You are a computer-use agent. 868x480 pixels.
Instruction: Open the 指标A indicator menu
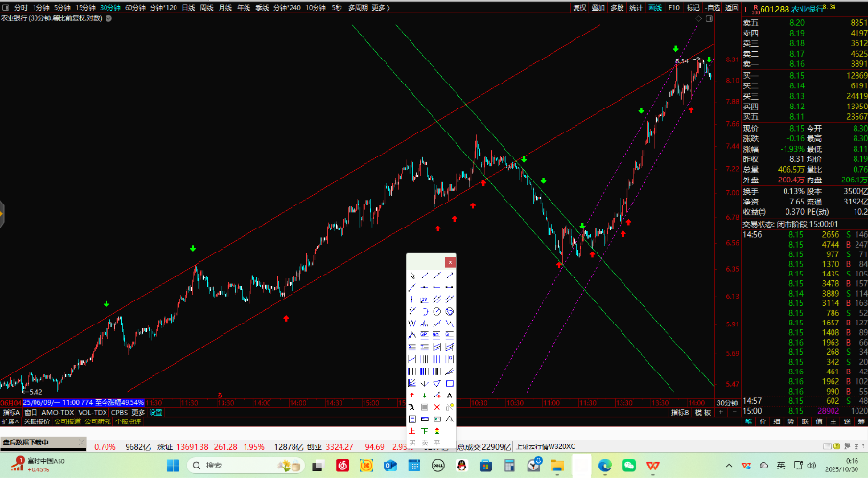(x=12, y=413)
